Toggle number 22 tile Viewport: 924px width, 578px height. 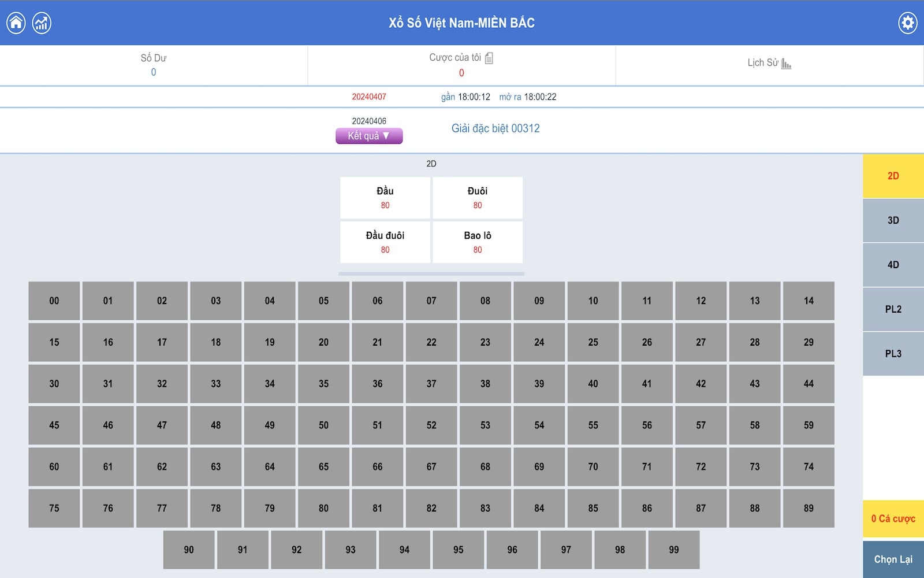coord(431,342)
